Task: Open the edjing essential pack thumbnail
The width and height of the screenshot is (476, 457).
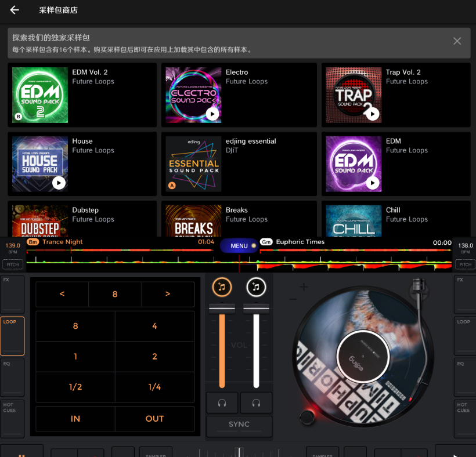Action: (x=193, y=164)
